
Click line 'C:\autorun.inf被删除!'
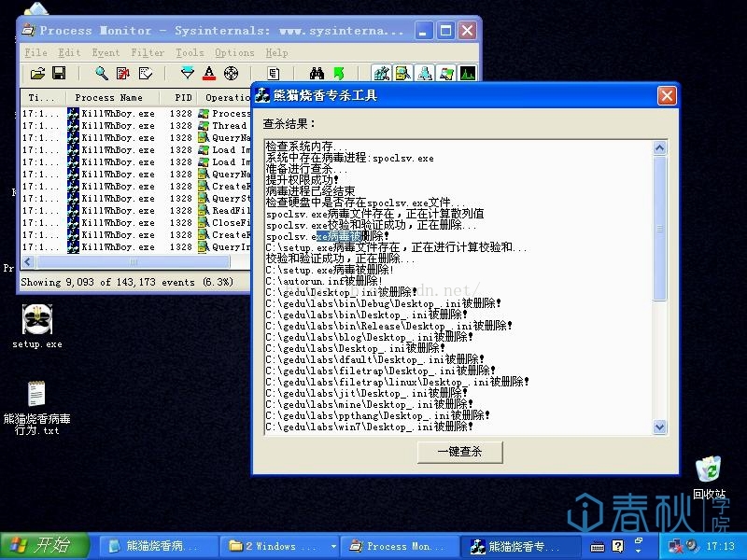(324, 281)
